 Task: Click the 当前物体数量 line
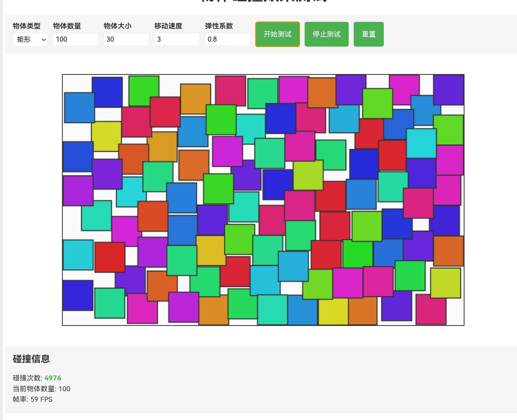click(41, 389)
